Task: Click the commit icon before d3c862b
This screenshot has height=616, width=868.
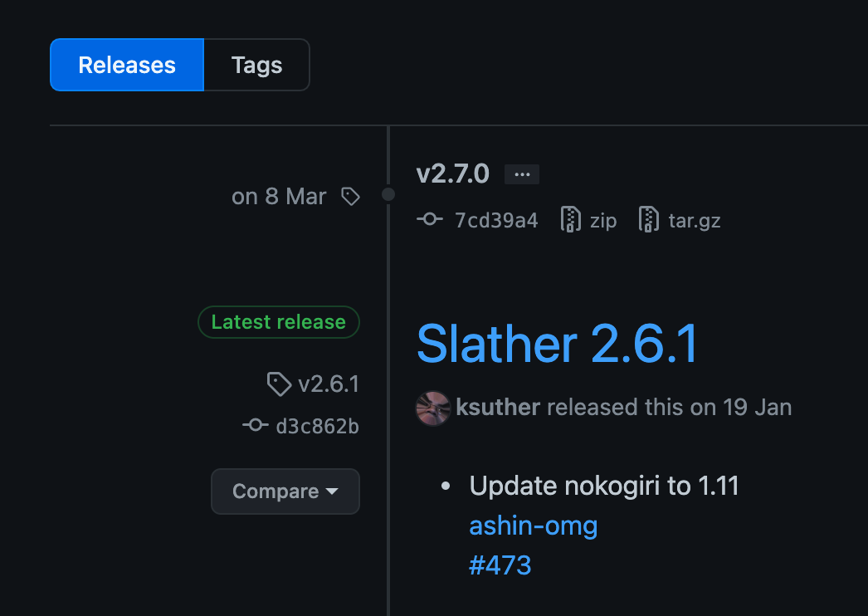Action: coord(256,425)
